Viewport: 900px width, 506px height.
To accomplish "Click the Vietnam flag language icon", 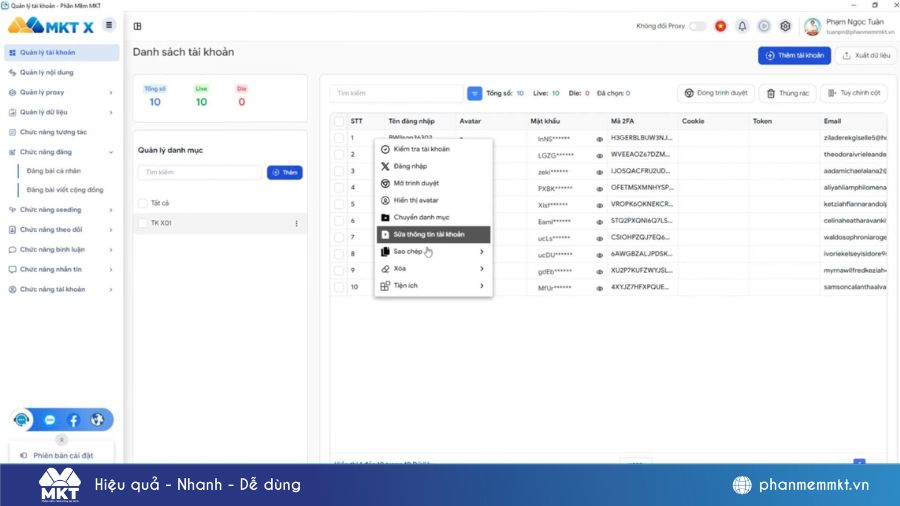I will (x=720, y=26).
